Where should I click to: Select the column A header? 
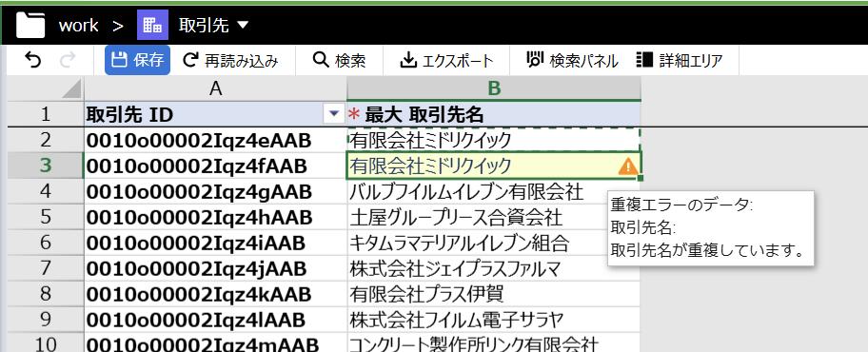215,88
